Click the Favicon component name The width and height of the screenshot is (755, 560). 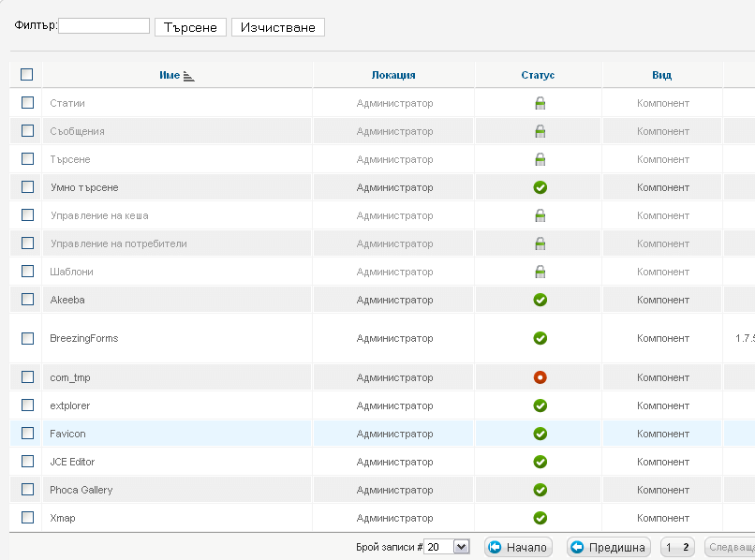click(67, 434)
